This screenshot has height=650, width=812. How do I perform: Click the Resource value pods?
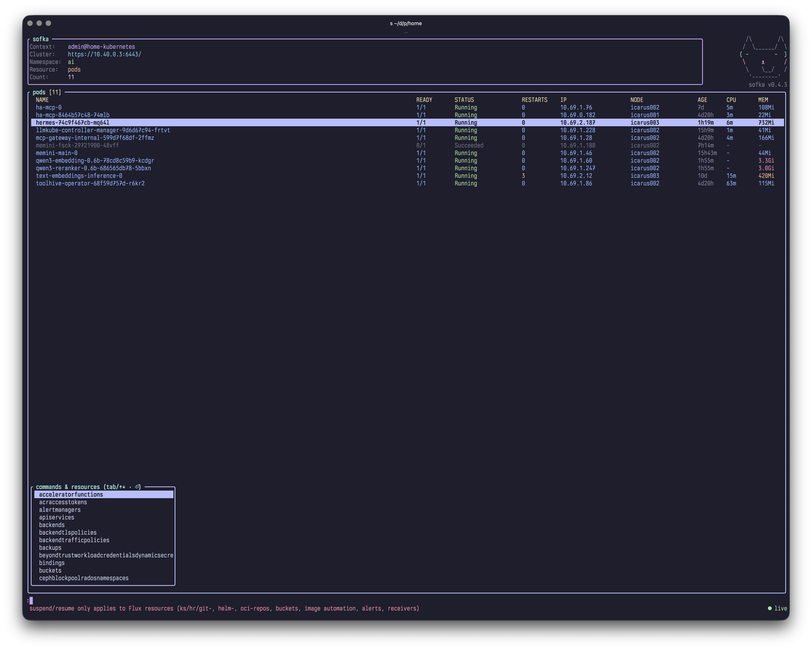74,69
